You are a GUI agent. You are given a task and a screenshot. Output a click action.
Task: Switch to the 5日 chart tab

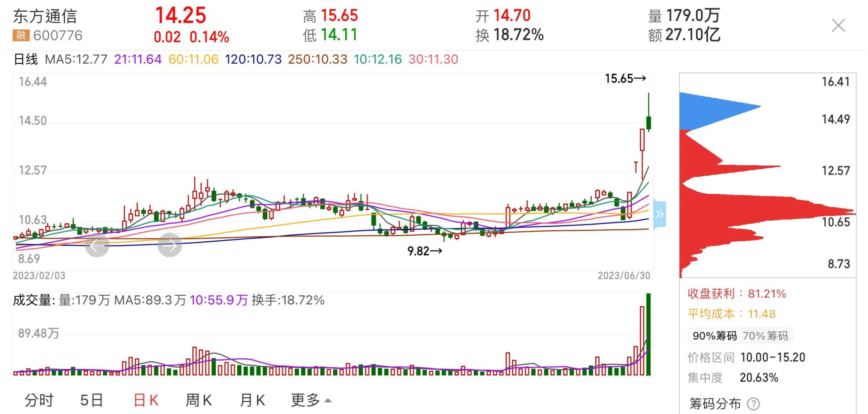tap(91, 400)
